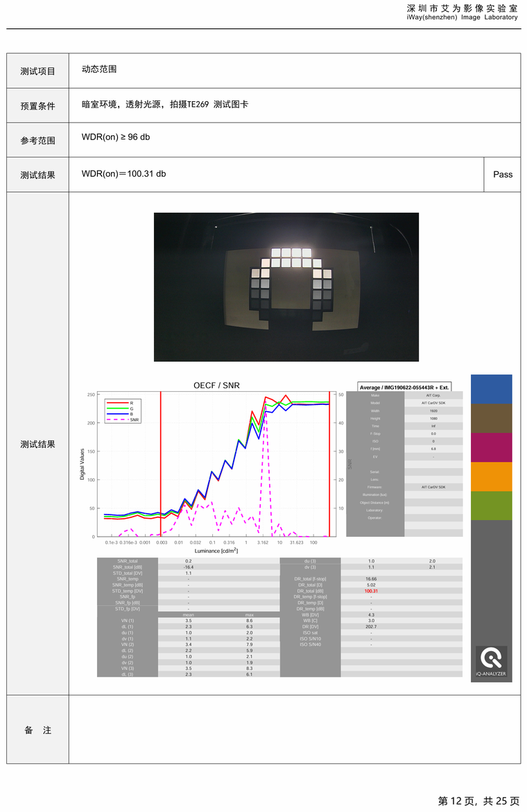The width and height of the screenshot is (527, 812).
Task: Click the 'Digital Values' y-axis label
Action: pyautogui.click(x=82, y=464)
